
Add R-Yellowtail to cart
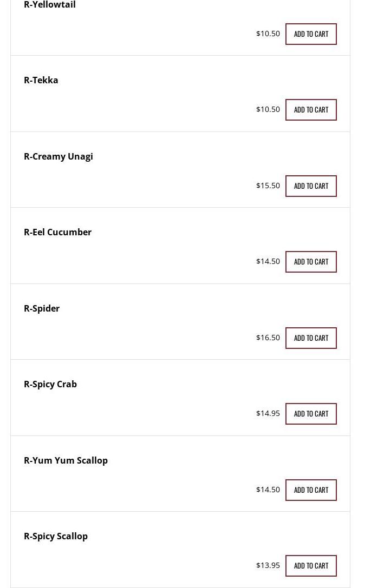click(x=311, y=34)
